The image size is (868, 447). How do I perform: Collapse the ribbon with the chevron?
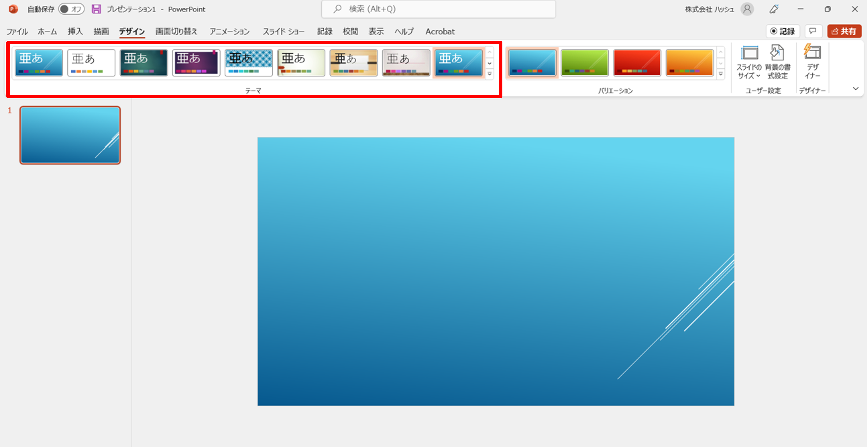point(856,89)
